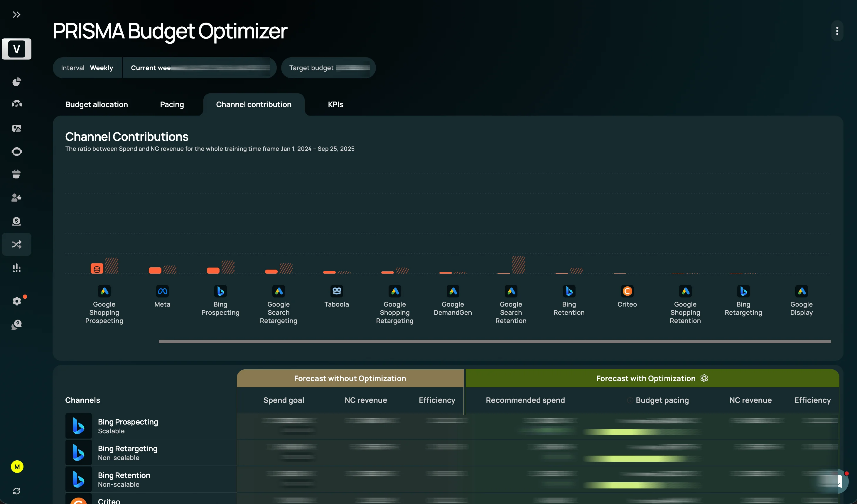The height and width of the screenshot is (504, 857).
Task: Click the refresh sync icon in sidebar
Action: [16, 491]
